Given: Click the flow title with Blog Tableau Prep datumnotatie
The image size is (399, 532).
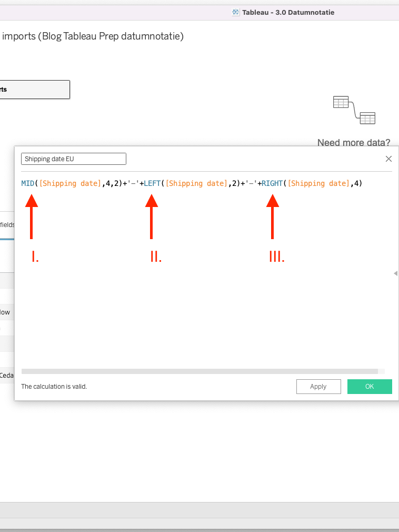Looking at the screenshot, I should pos(93,36).
